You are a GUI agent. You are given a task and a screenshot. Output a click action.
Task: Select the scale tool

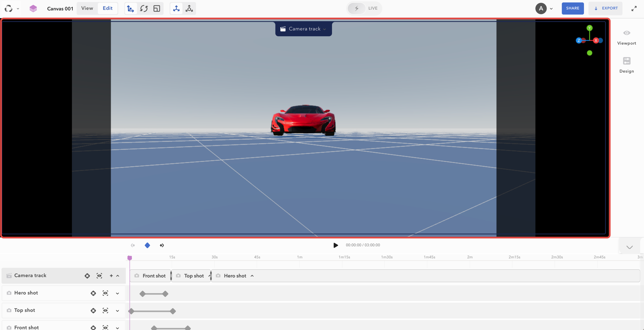pos(157,8)
